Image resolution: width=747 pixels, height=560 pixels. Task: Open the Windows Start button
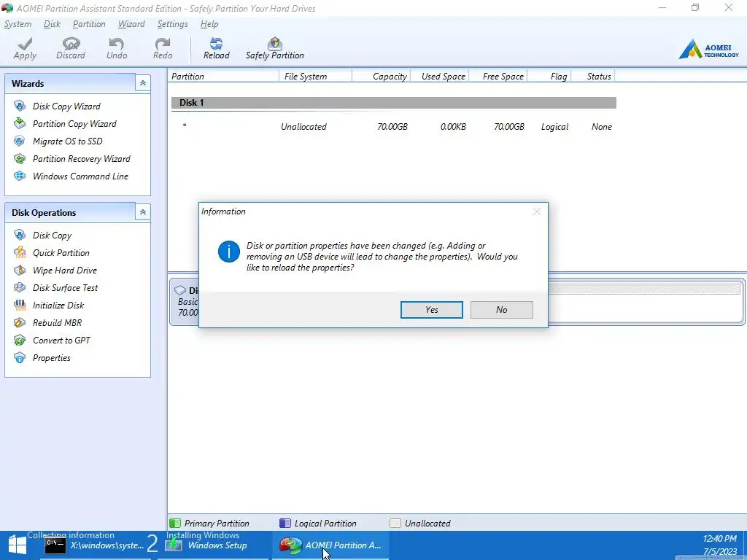(x=18, y=545)
